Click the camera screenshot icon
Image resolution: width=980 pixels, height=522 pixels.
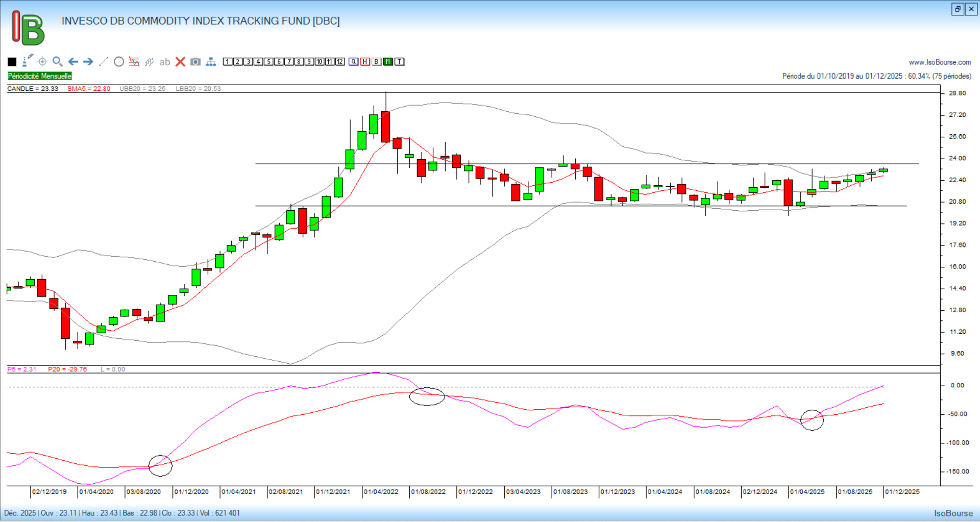tap(195, 62)
